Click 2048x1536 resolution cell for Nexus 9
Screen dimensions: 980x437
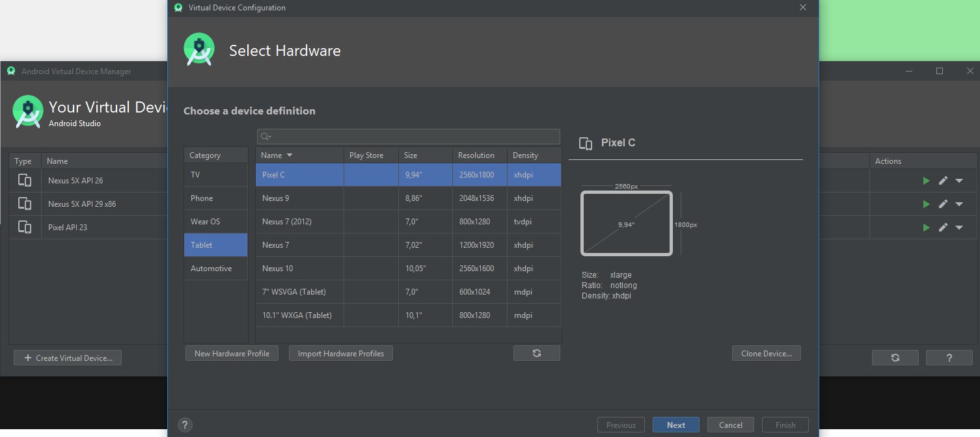(480, 198)
